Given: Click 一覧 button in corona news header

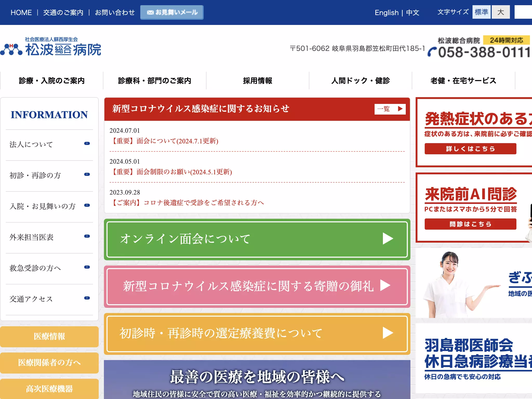Looking at the screenshot, I should coord(390,109).
